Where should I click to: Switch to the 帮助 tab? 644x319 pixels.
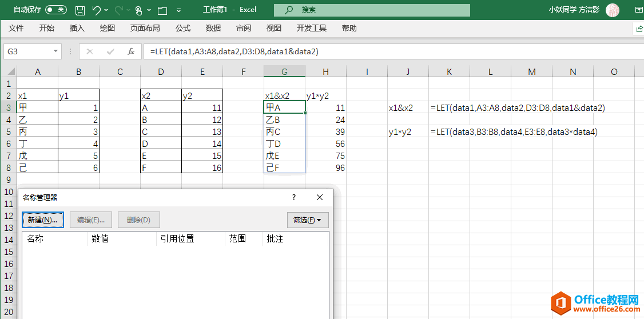pyautogui.click(x=349, y=28)
